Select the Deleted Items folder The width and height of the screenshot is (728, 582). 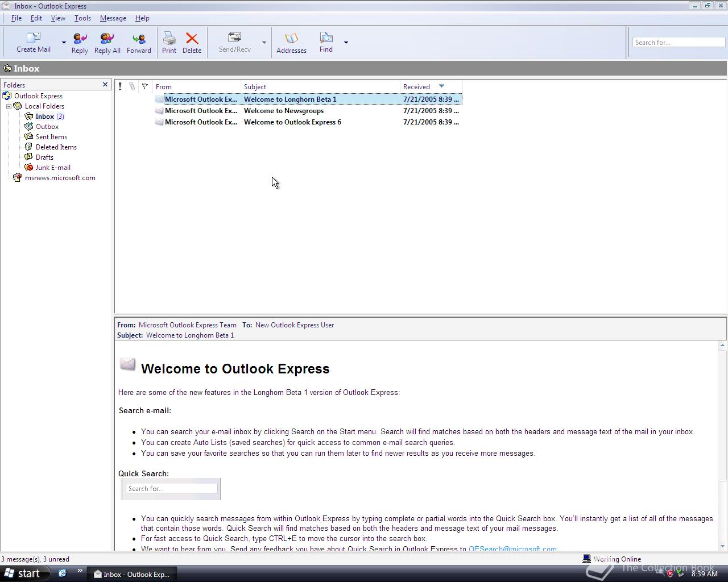[56, 147]
